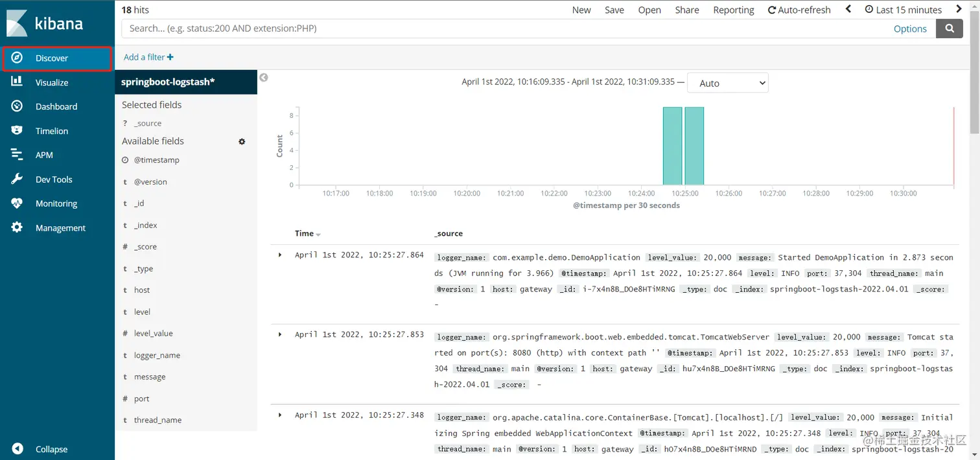
Task: Click the plus icon of Add a filter
Action: 170,57
